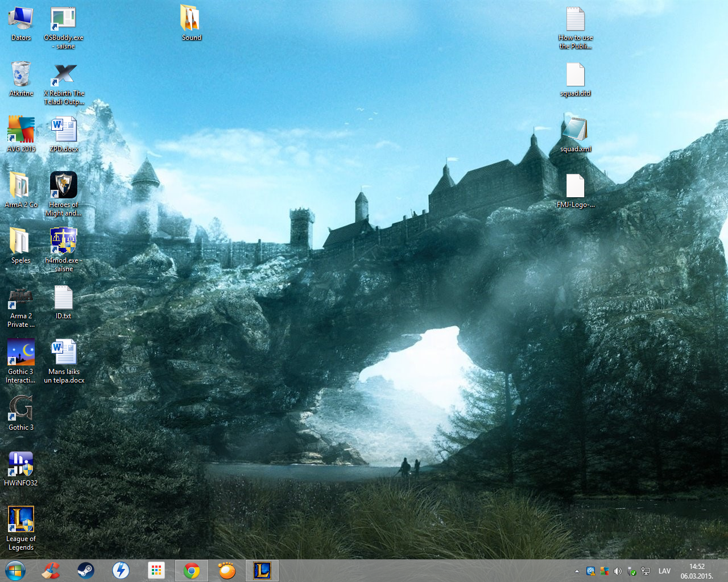Switch to League of Legends taskbar window

pyautogui.click(x=262, y=571)
